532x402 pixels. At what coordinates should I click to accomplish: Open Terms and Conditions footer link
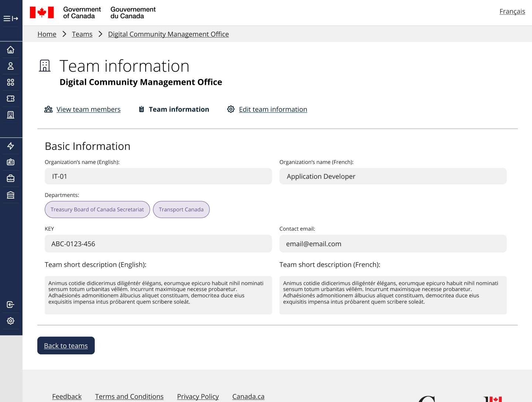(129, 396)
